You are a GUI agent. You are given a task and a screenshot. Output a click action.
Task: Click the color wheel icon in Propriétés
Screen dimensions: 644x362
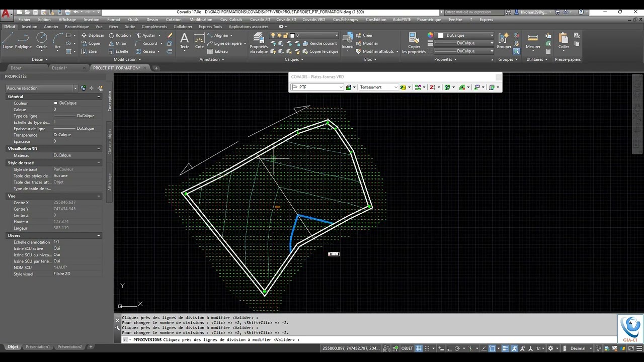[430, 35]
